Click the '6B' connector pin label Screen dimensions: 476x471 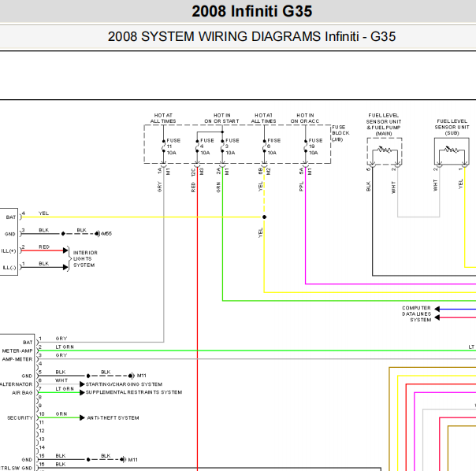point(260,171)
